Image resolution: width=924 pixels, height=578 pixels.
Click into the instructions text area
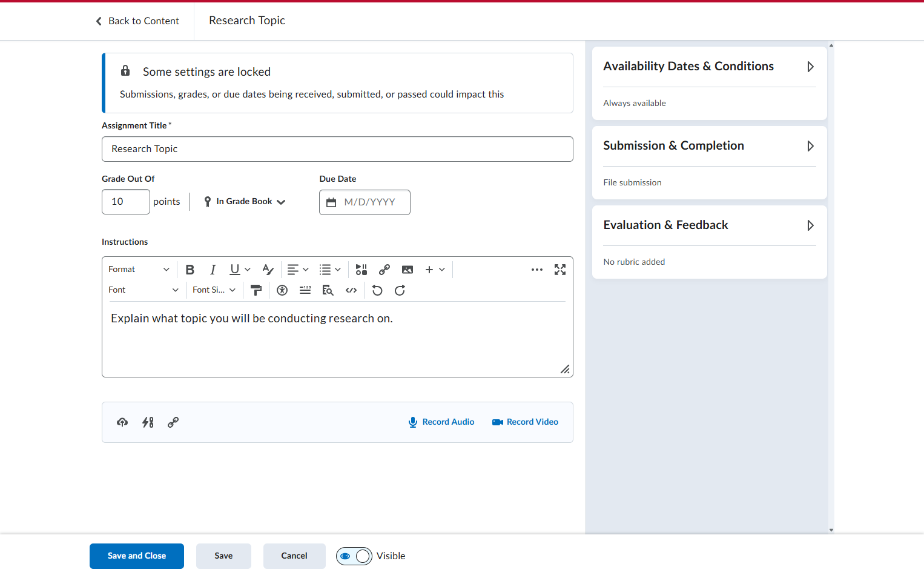[x=337, y=339]
